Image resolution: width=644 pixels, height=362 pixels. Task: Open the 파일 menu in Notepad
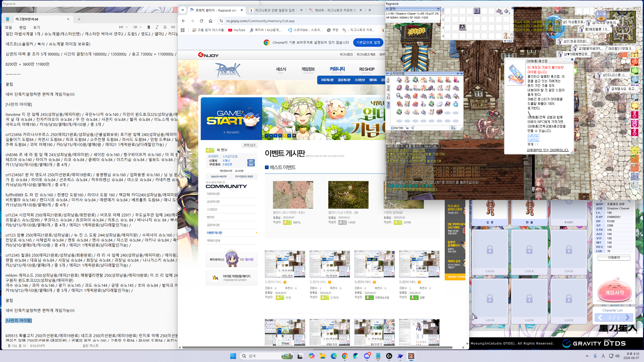[9, 27]
